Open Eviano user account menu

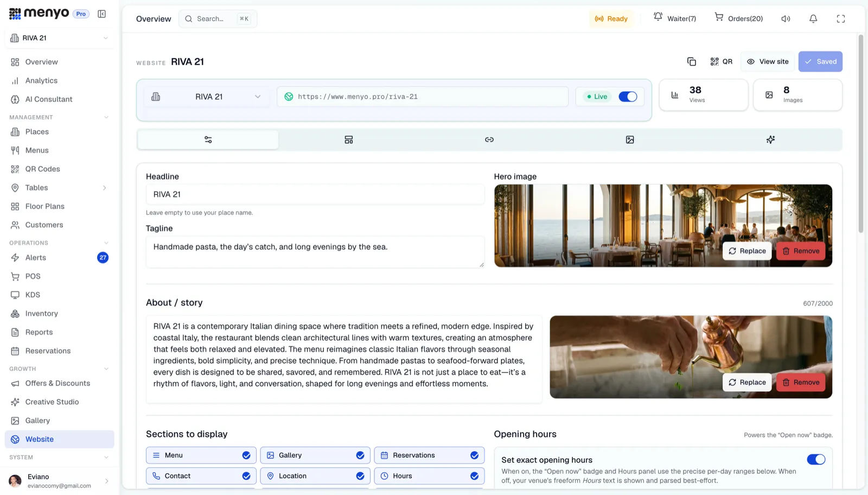60,481
